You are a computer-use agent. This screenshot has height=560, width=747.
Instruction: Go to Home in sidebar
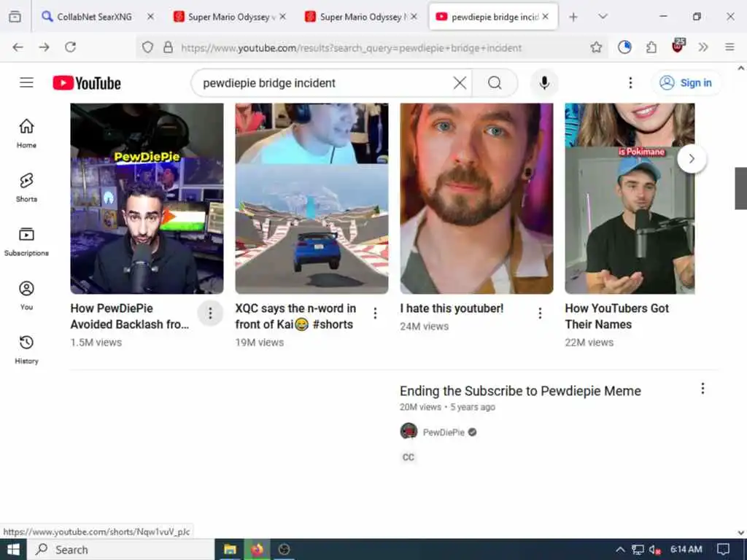[27, 133]
